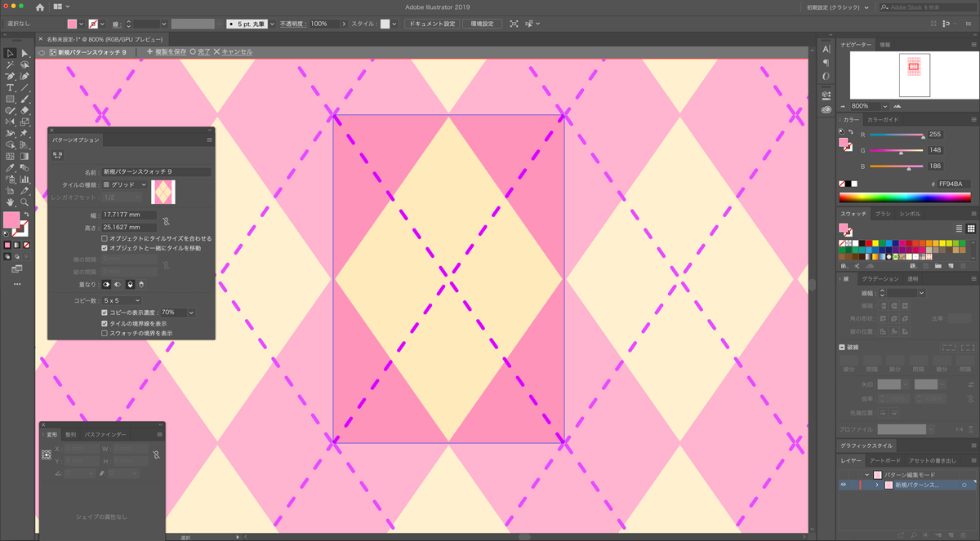Open the タイルの種類 グリッド dropdown
The image size is (980, 541).
tap(125, 185)
